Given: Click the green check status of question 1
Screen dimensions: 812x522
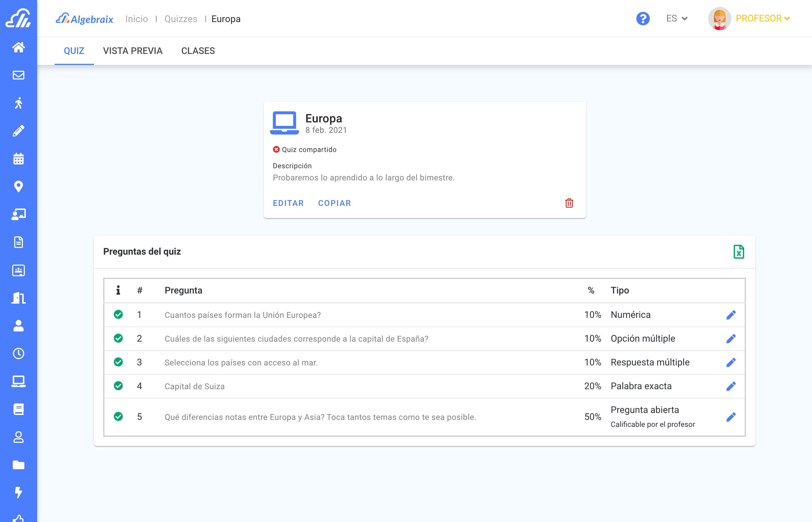Looking at the screenshot, I should 118,315.
